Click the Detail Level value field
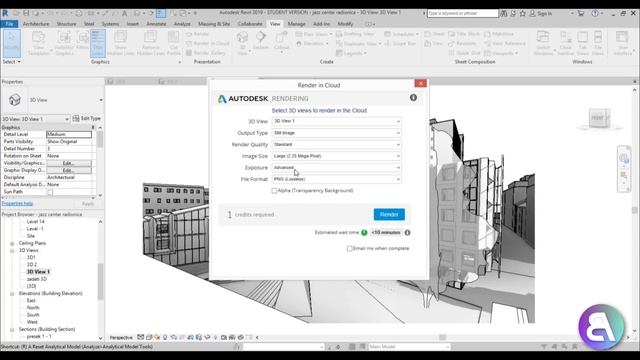Viewport: 640px width, 360px height. click(69, 134)
